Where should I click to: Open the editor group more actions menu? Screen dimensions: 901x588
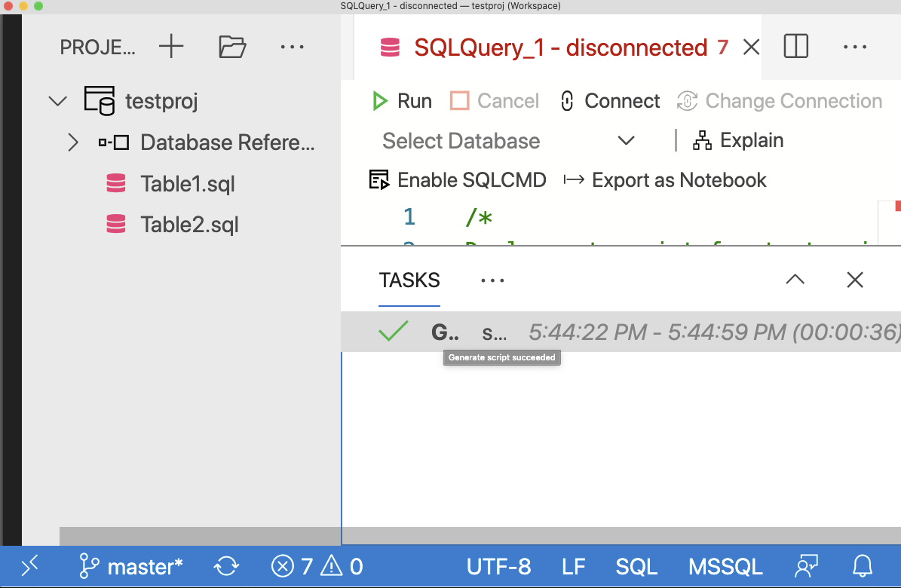pyautogui.click(x=854, y=46)
